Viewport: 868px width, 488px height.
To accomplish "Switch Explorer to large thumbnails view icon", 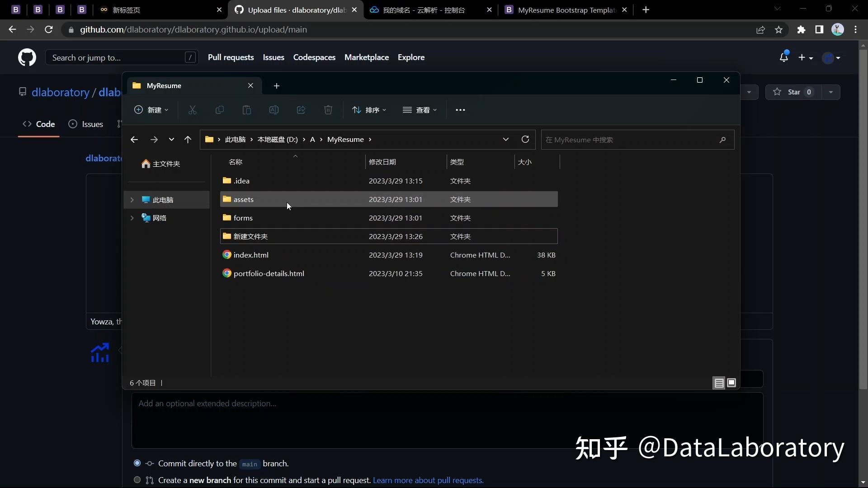I will pos(731,383).
